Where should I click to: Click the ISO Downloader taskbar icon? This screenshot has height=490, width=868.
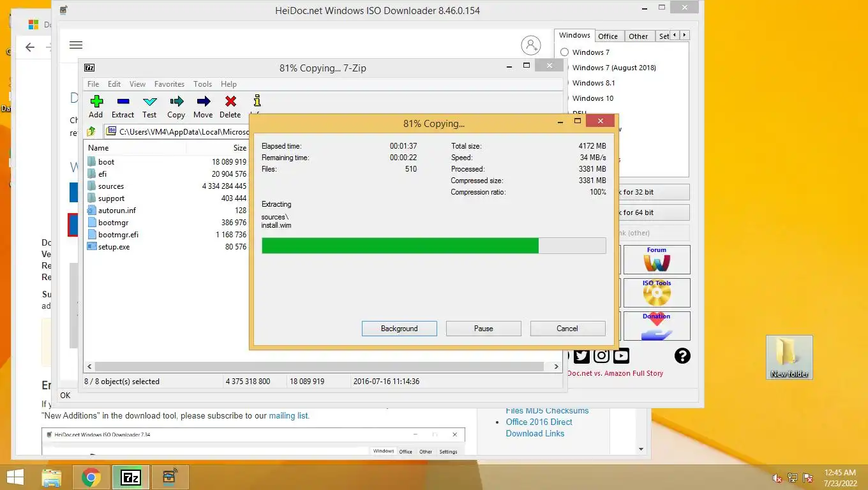170,477
